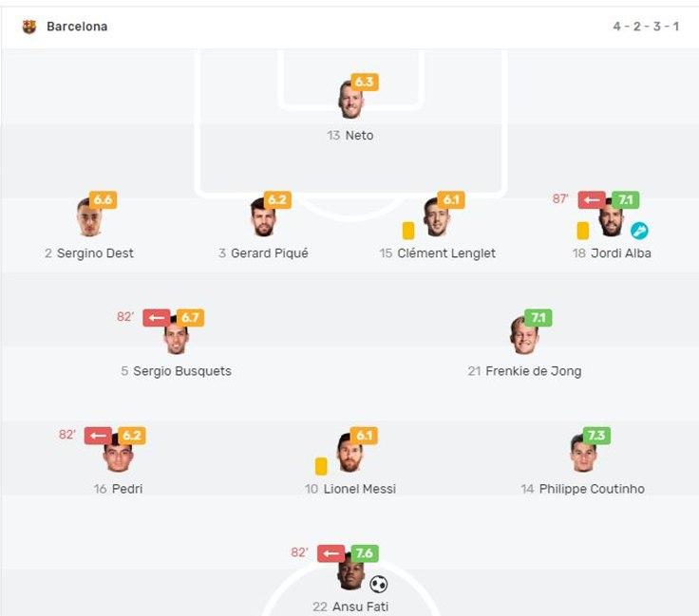Click Philippe Coutinho's 7.3 rating badge
This screenshot has height=616, width=699.
click(x=596, y=436)
